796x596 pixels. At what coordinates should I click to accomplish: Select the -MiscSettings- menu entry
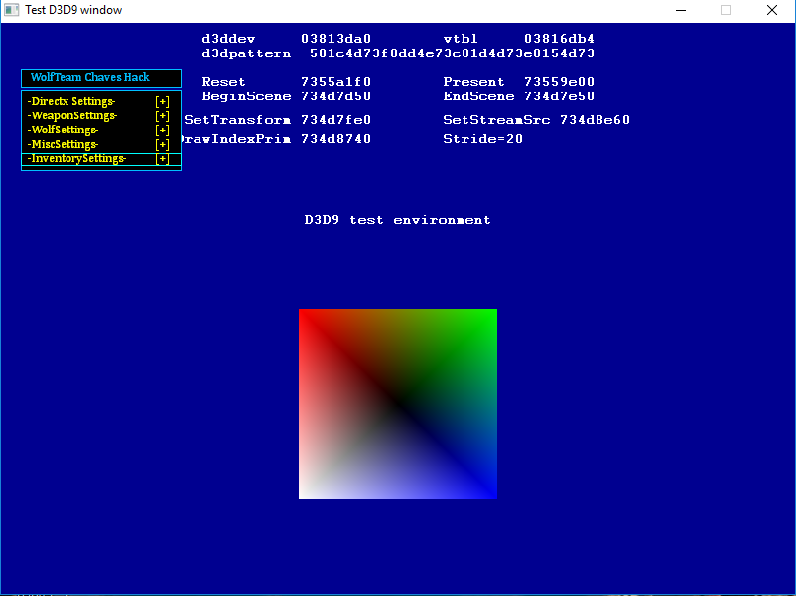pyautogui.click(x=63, y=144)
